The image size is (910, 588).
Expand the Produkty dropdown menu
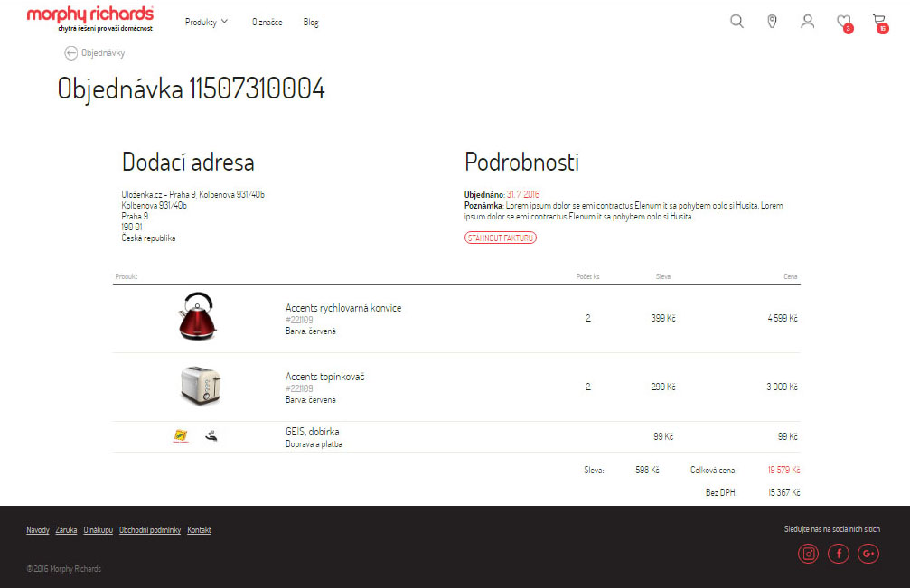point(206,22)
